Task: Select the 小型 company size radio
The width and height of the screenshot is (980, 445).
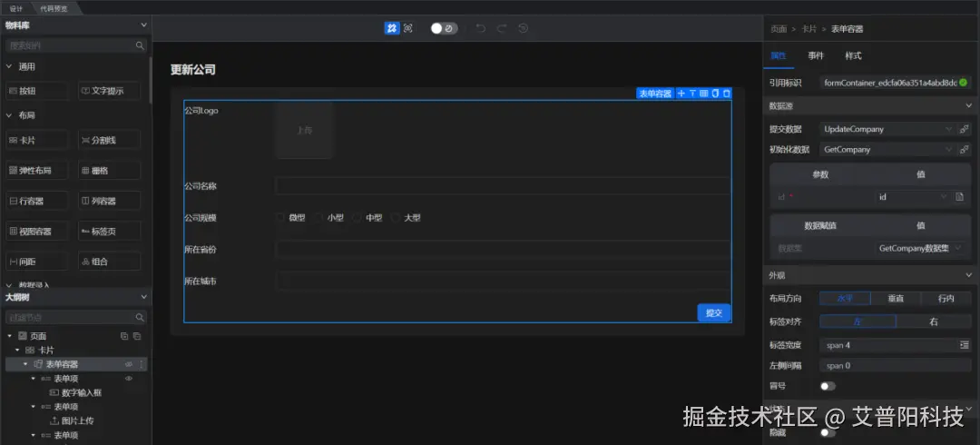Action: (318, 218)
